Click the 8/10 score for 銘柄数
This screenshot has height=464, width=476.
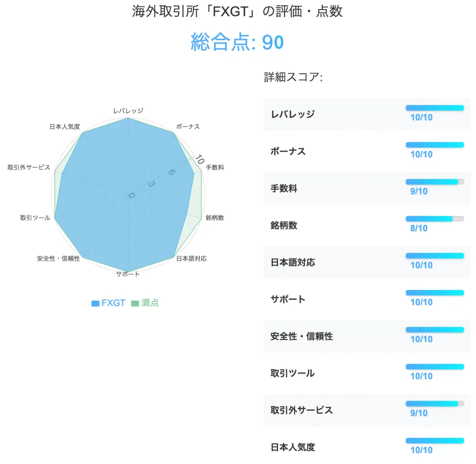(419, 229)
